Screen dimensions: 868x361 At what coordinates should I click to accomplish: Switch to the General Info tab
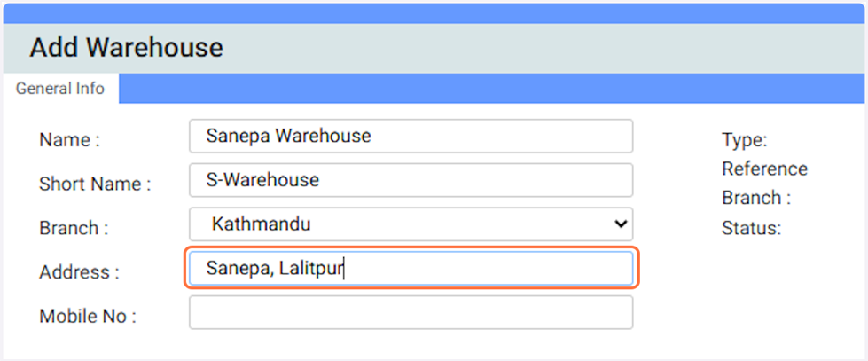59,89
